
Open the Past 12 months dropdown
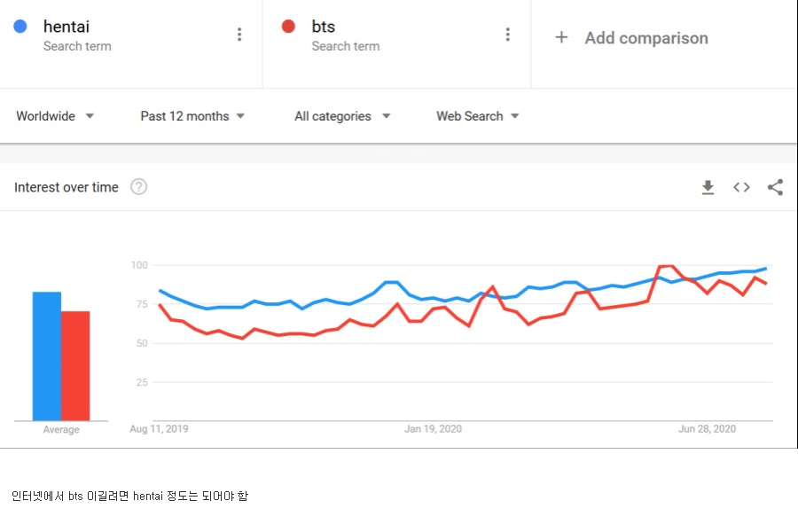(x=192, y=116)
